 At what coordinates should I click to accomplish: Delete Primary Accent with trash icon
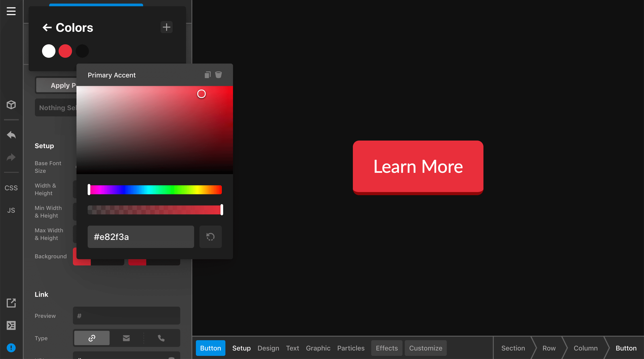(x=218, y=75)
